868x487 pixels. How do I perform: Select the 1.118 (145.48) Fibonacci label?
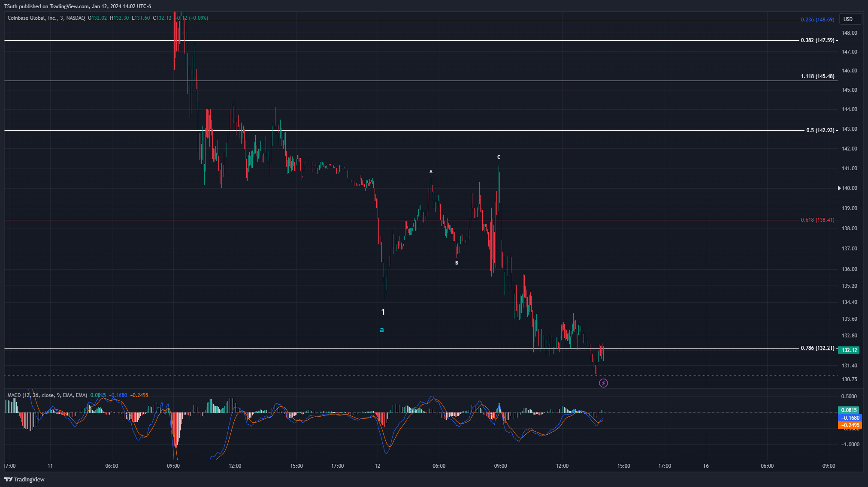point(817,76)
